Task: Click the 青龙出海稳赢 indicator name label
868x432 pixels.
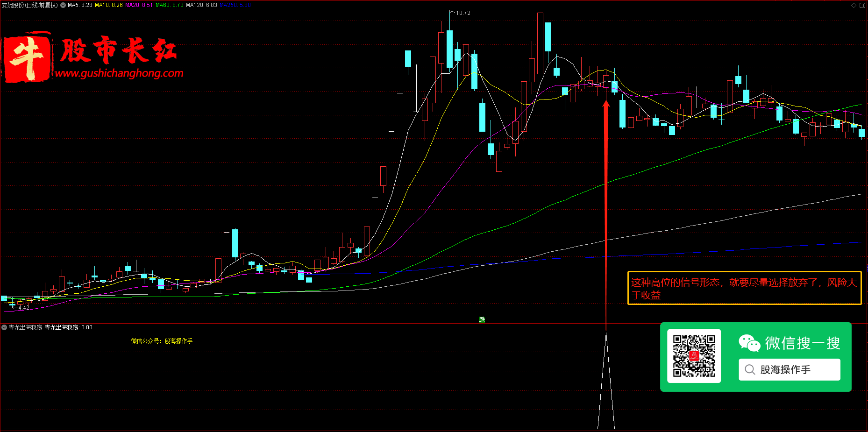Action: point(26,327)
